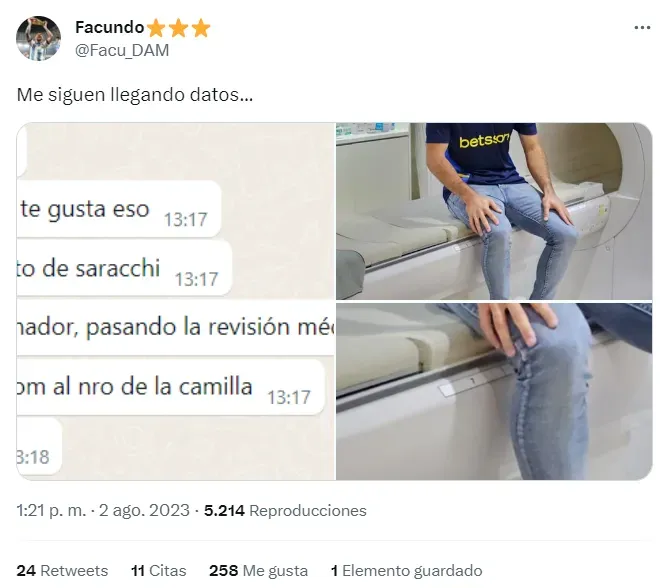The height and width of the screenshot is (588, 668).
Task: Open the Facundo display name link
Action: [110, 27]
